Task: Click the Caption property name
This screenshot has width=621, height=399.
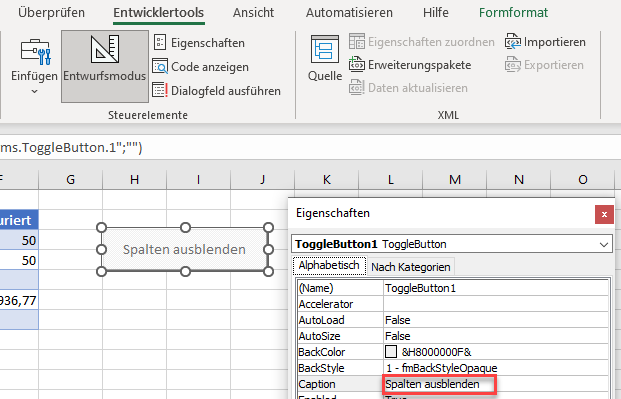Action: [340, 384]
